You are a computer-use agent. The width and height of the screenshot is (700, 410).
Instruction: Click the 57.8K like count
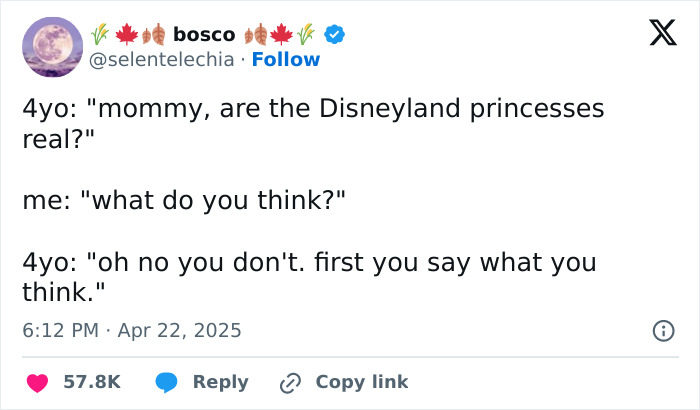click(x=92, y=382)
